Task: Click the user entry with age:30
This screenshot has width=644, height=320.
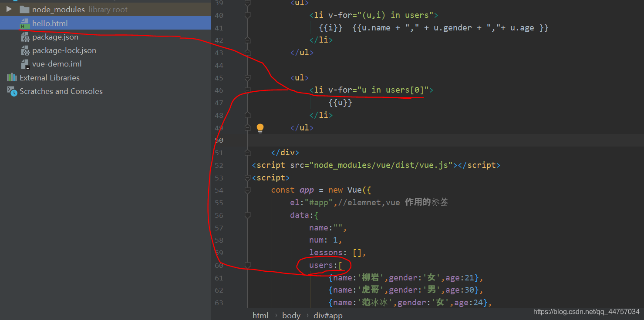Action: (404, 290)
